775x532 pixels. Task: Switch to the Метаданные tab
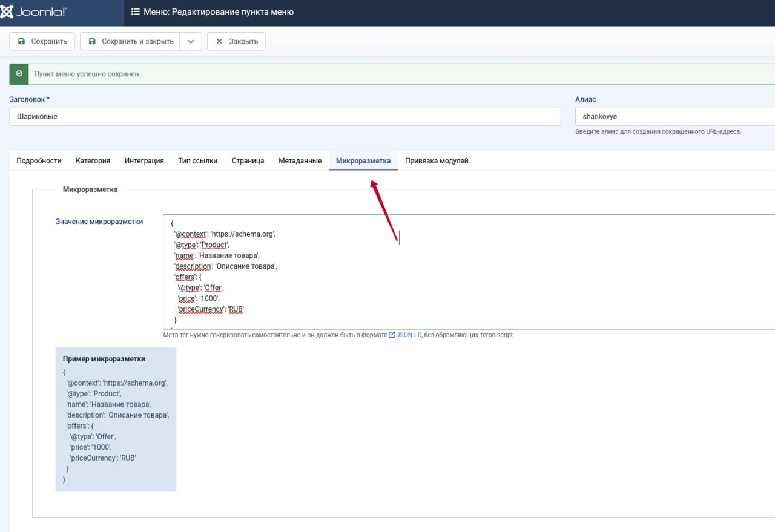(300, 160)
